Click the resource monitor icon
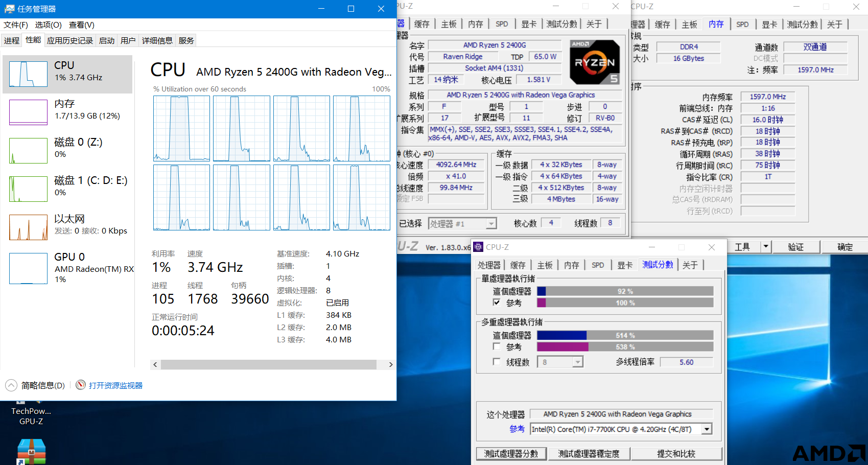Screen dimensions: 868x465 (80, 385)
